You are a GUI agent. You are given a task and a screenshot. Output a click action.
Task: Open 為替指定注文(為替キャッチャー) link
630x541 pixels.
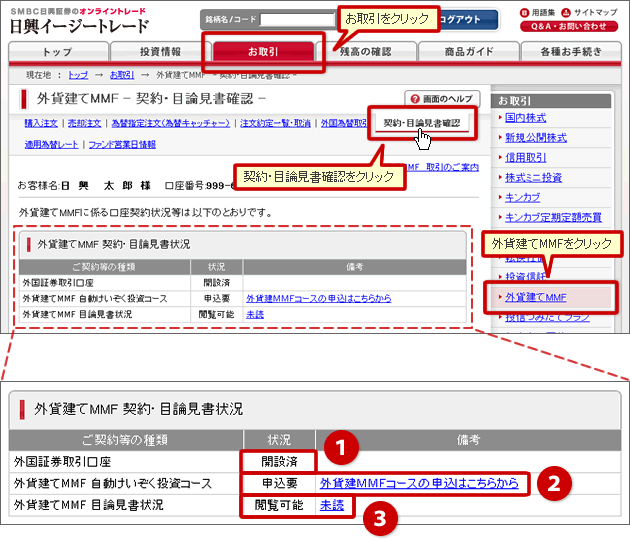coord(170,123)
